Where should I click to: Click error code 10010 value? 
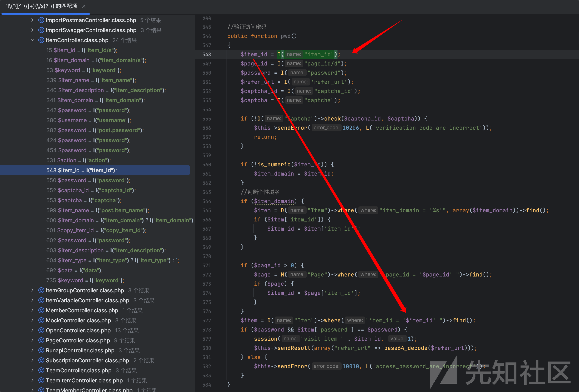(x=351, y=366)
